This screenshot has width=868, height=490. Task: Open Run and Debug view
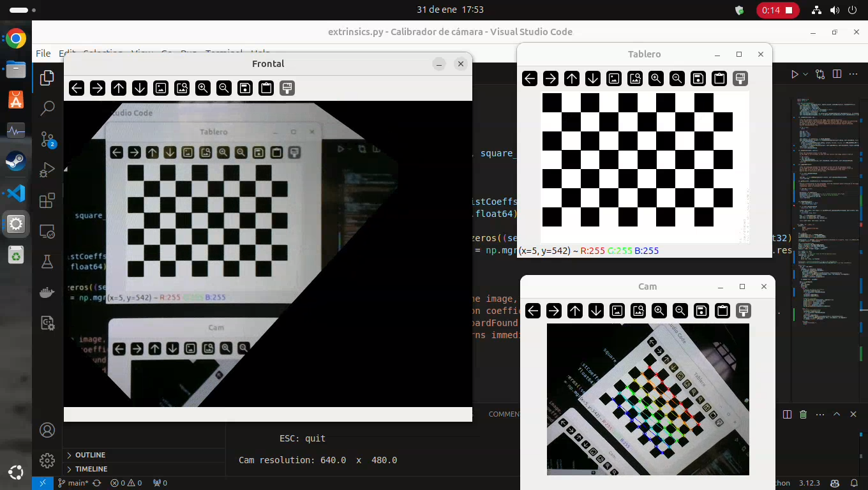point(47,170)
